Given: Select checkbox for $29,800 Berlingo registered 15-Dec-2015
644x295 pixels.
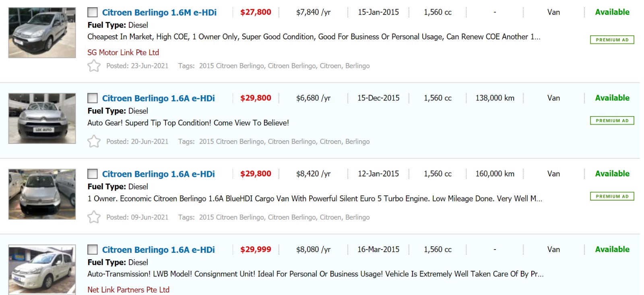Looking at the screenshot, I should point(93,98).
